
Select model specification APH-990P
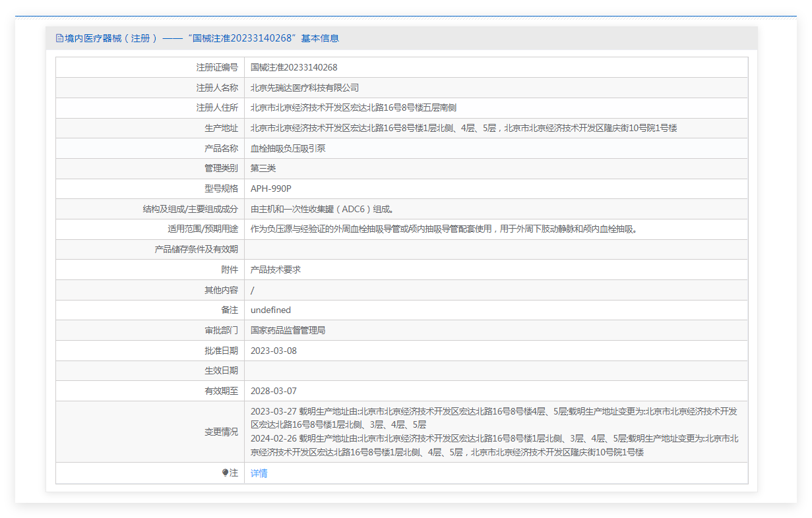[x=270, y=188]
